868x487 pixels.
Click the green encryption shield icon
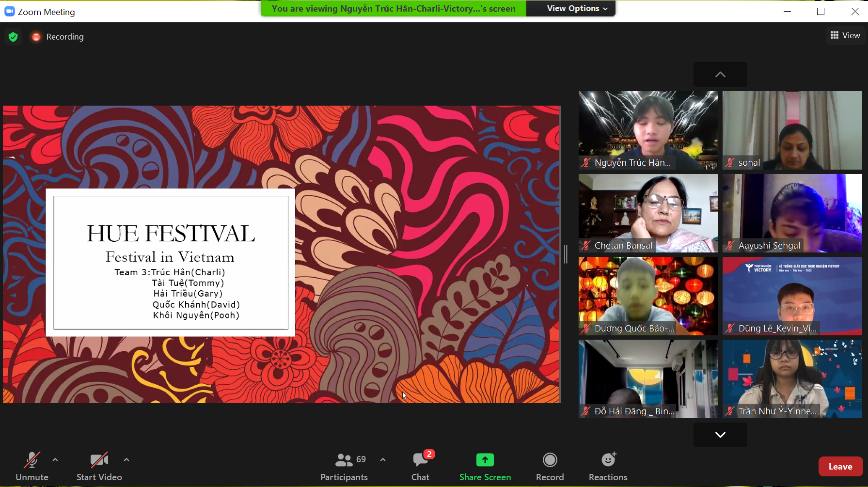13,37
